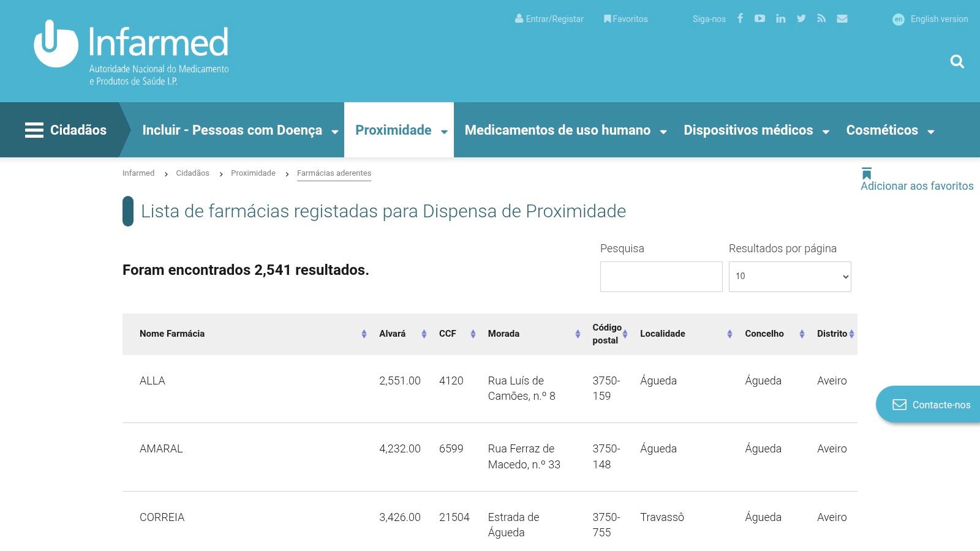Sort the table by Morada arrows
The width and height of the screenshot is (980, 551).
pos(578,334)
